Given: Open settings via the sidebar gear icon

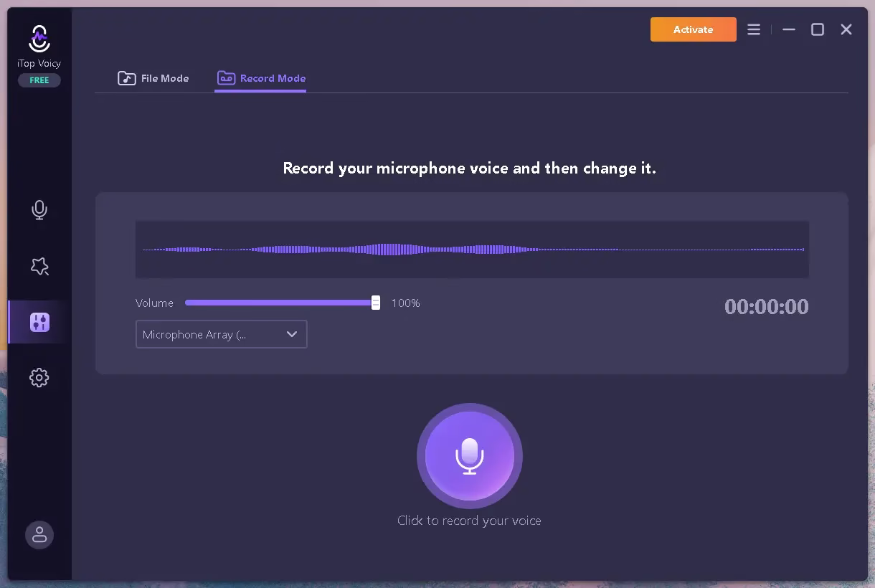Looking at the screenshot, I should pos(39,378).
